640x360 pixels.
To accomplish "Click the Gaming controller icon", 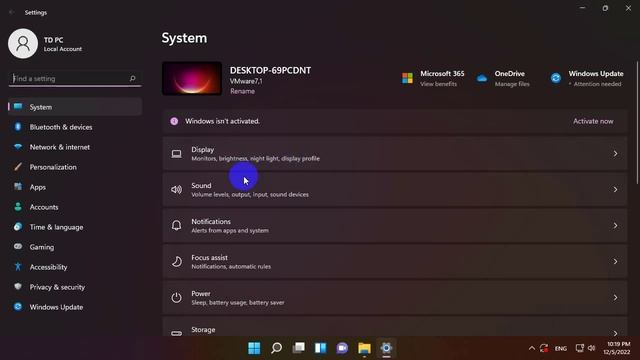I will coord(18,247).
